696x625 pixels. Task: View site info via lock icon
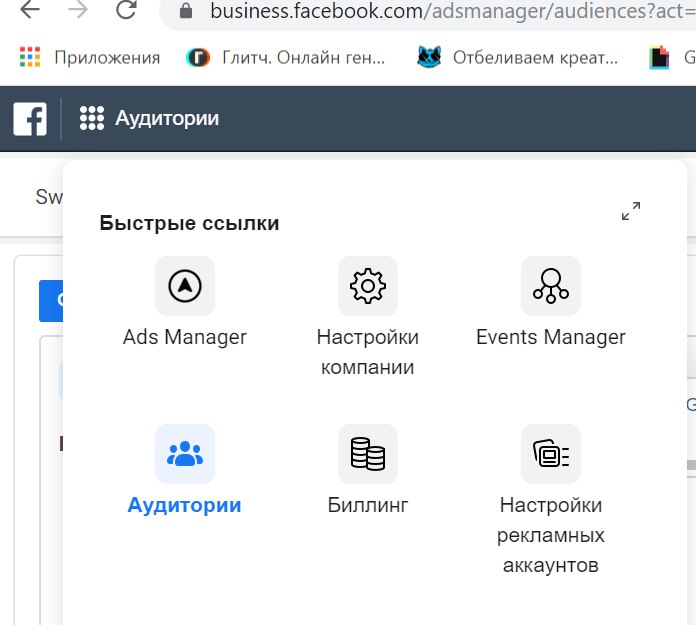[x=186, y=11]
